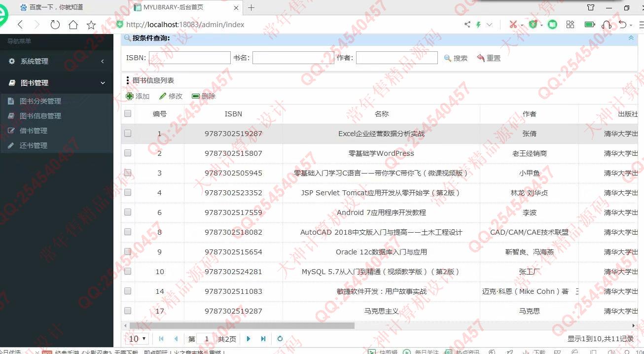Click the headphones icon in toolbar

coord(607,24)
